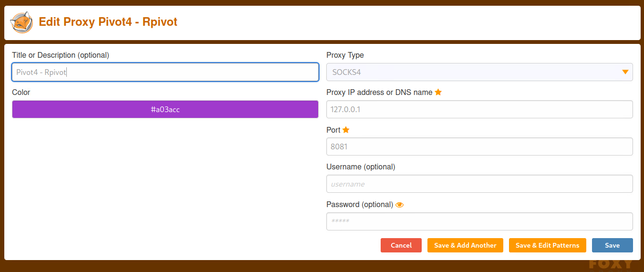This screenshot has height=272, width=644.
Task: Click the Edit Proxy Pivot4 - Rpivot heading
Action: pyautogui.click(x=108, y=22)
